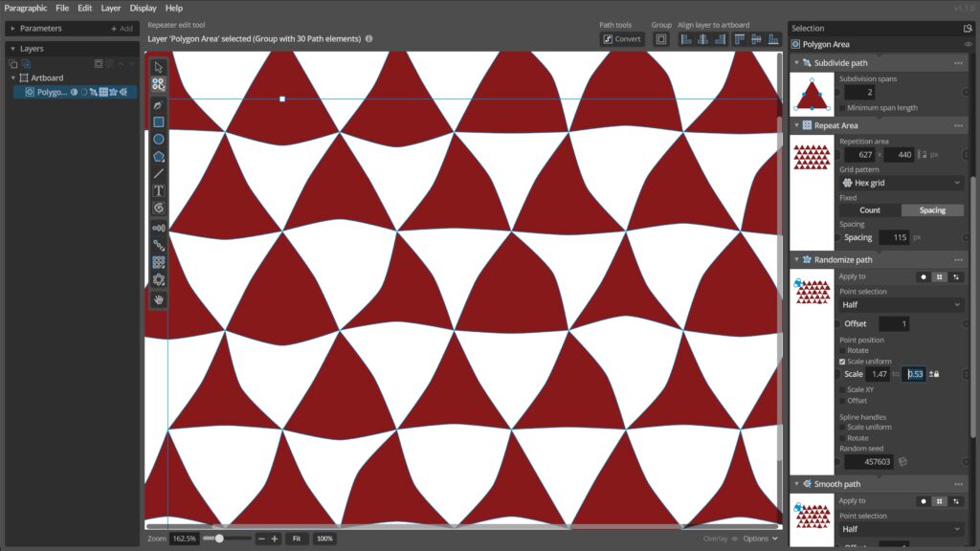
Task: Open the Display menu
Action: pos(144,8)
